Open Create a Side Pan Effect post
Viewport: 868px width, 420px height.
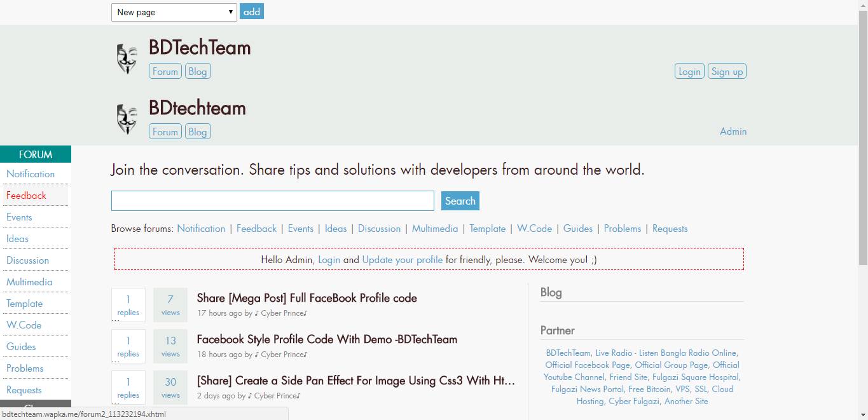(356, 381)
